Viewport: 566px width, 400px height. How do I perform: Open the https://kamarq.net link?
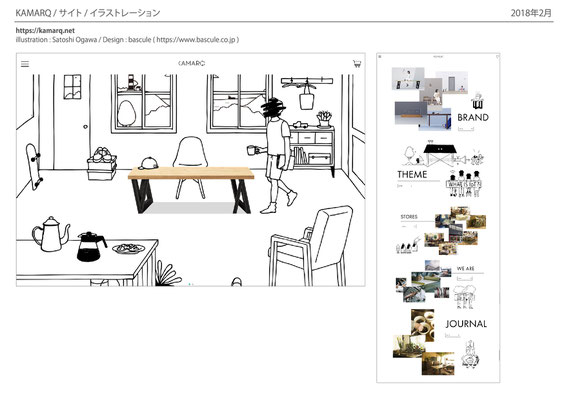click(x=45, y=30)
